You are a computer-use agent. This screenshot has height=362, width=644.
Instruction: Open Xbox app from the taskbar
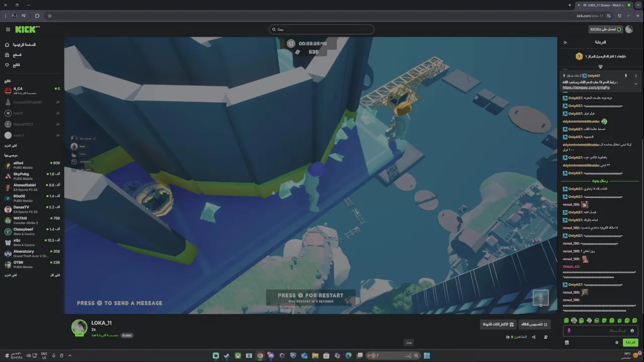tap(237, 355)
